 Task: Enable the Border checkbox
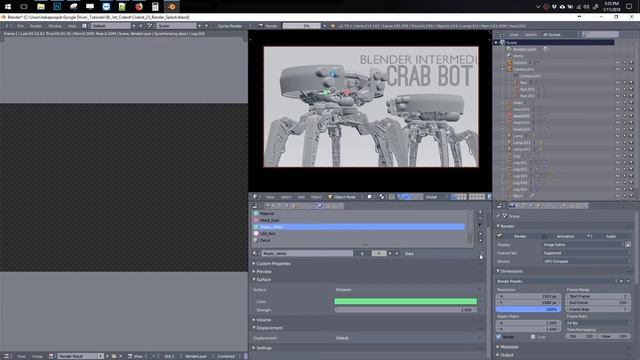point(498,337)
